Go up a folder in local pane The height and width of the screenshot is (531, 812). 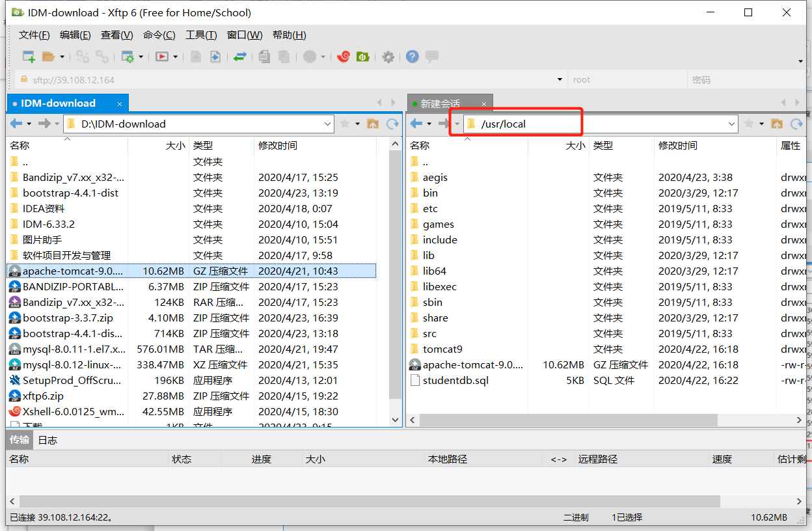pos(373,124)
